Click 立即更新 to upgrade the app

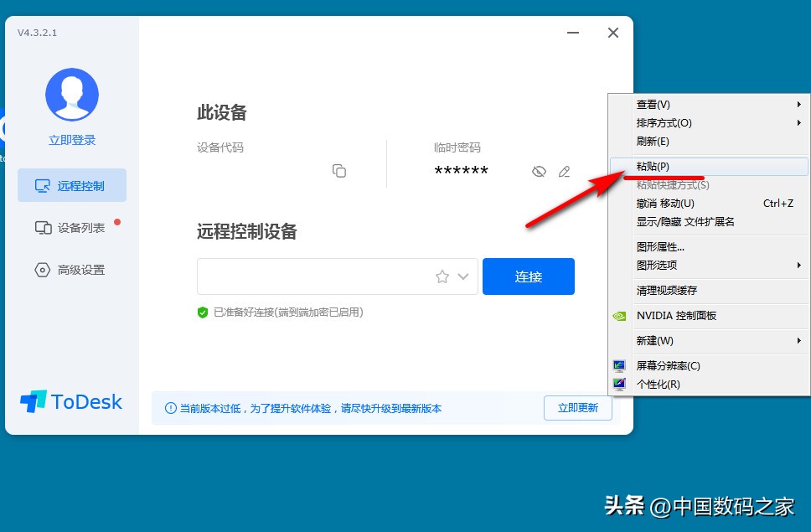click(577, 408)
